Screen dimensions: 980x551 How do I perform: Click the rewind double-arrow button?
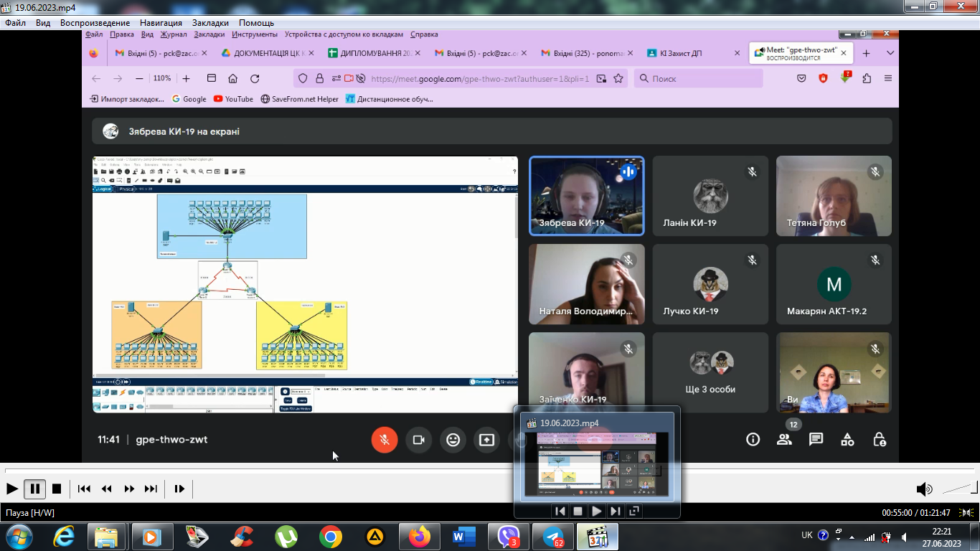tap(107, 489)
